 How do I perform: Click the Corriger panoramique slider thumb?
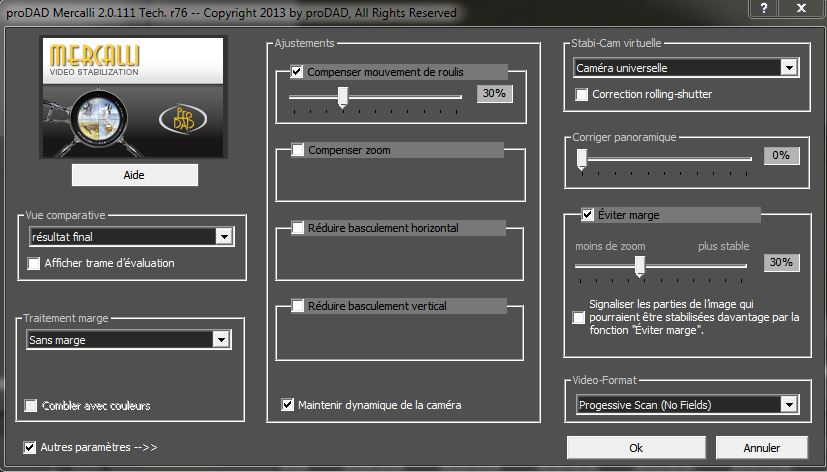point(582,159)
